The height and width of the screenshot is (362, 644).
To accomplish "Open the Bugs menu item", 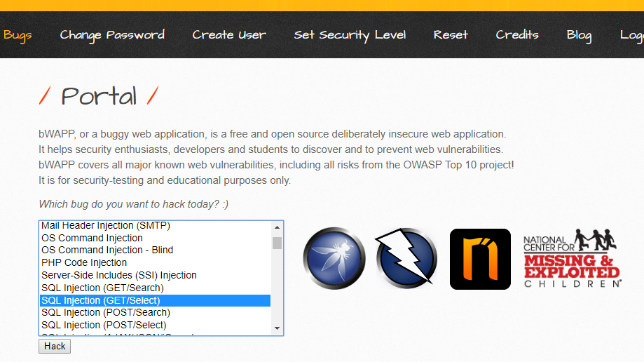I will 18,35.
